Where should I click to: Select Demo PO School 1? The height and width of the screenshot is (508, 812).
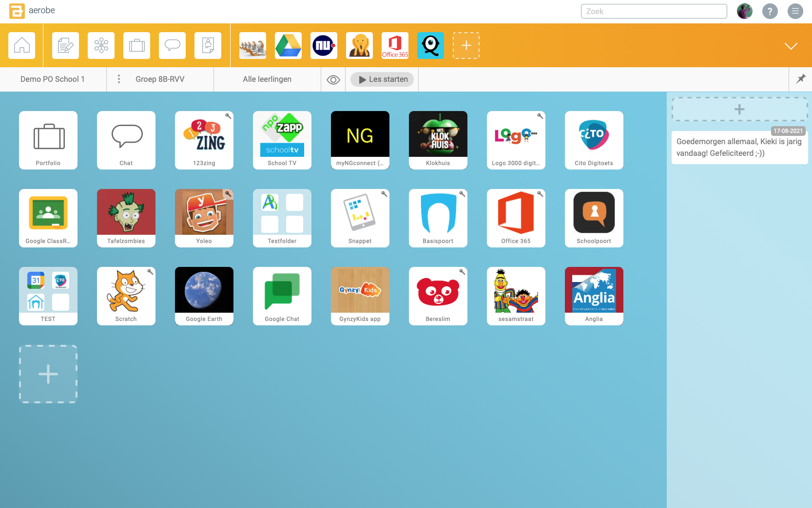coord(53,79)
